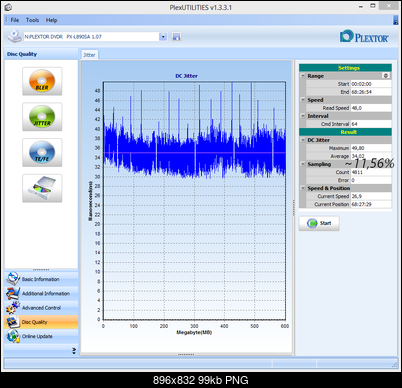Collapse the Speed & Position group

pos(303,188)
